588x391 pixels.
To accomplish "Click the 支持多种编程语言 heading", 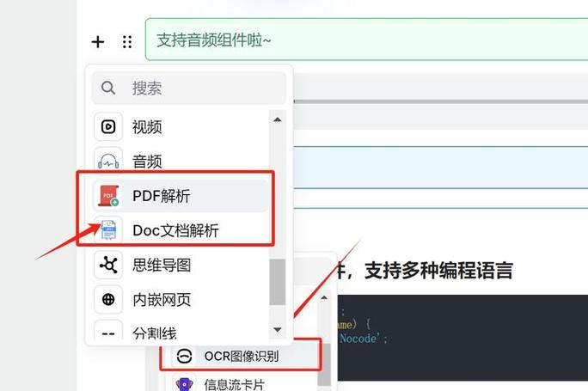I will tap(438, 271).
